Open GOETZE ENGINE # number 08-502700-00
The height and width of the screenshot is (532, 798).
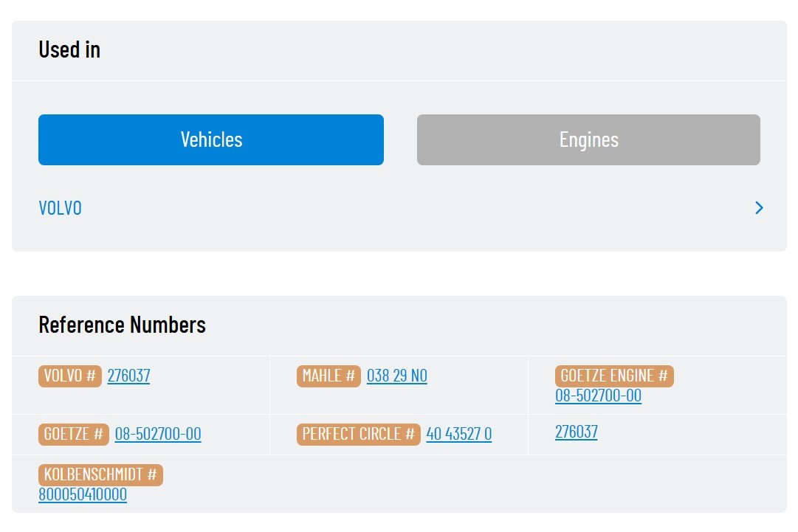pyautogui.click(x=598, y=395)
